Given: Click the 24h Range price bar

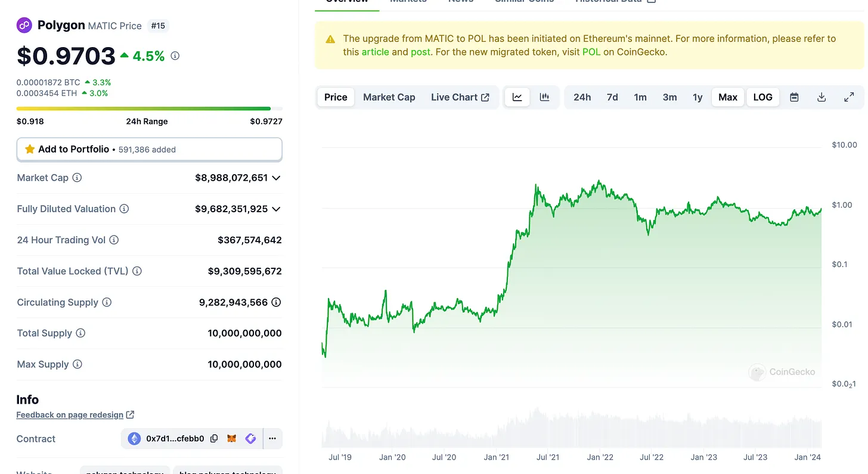Looking at the screenshot, I should point(149,109).
